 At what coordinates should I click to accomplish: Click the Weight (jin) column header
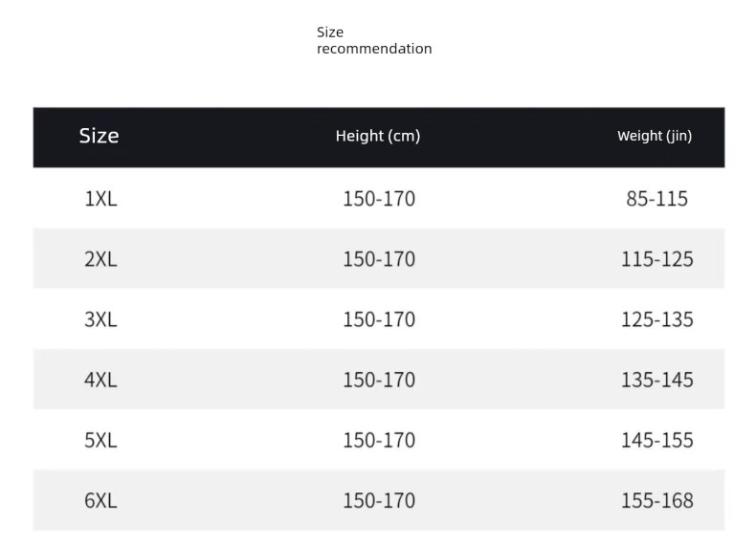[x=655, y=136]
